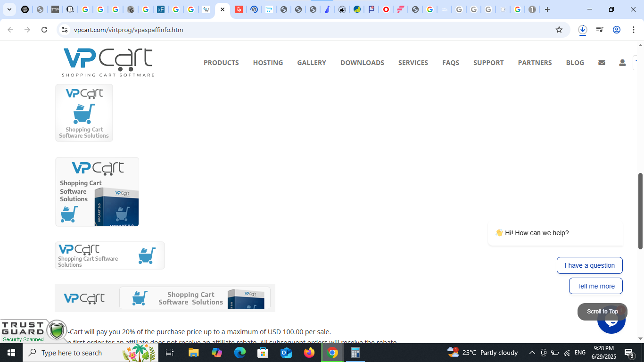Open the tab search dropdown arrow
Image resolution: width=644 pixels, height=362 pixels.
pyautogui.click(x=9, y=9)
